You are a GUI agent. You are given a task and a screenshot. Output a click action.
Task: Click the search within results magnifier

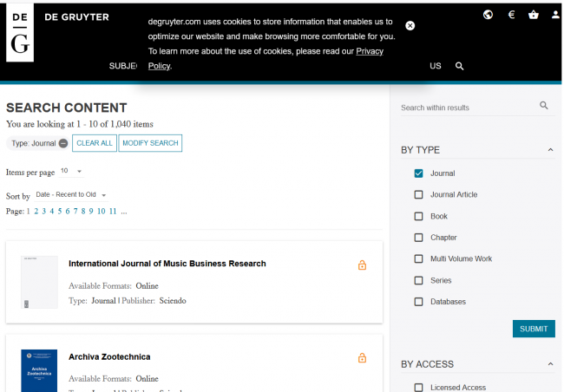544,106
